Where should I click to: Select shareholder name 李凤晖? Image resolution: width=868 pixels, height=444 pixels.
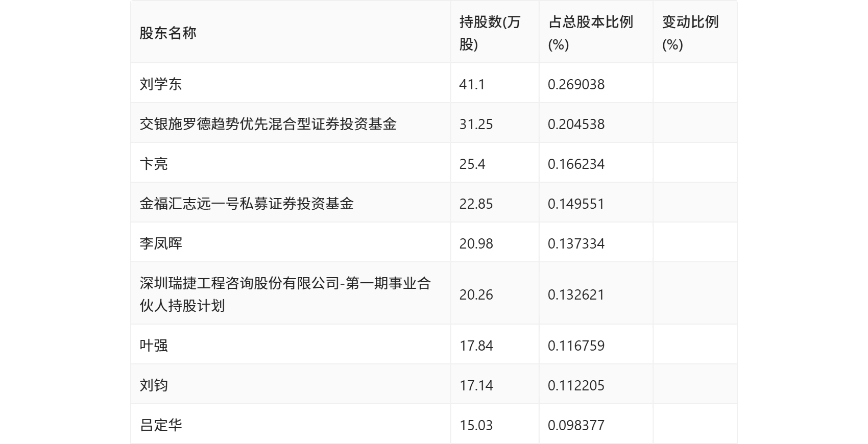(x=161, y=243)
